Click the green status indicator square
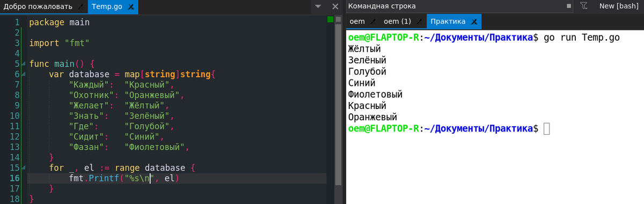 click(331, 20)
